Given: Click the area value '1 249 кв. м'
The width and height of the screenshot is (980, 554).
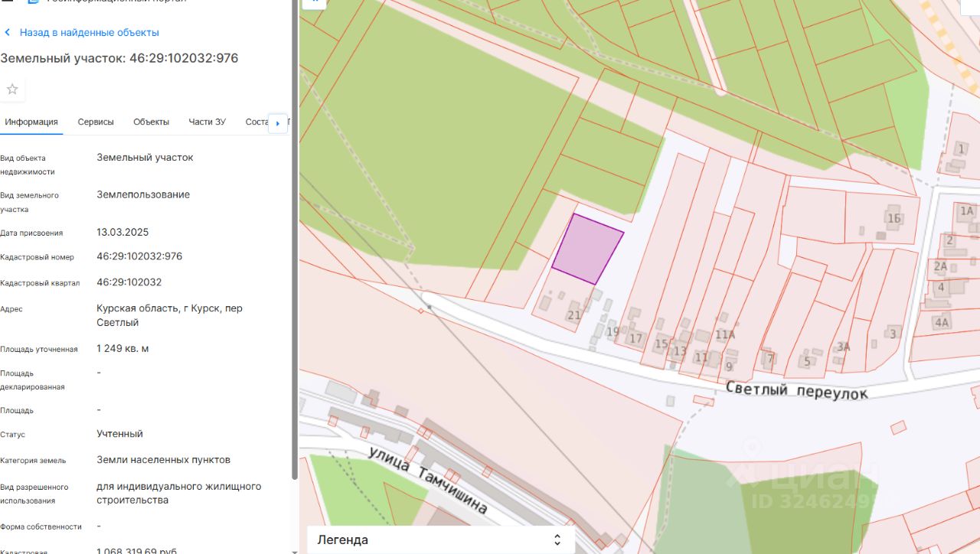Looking at the screenshot, I should tap(122, 349).
